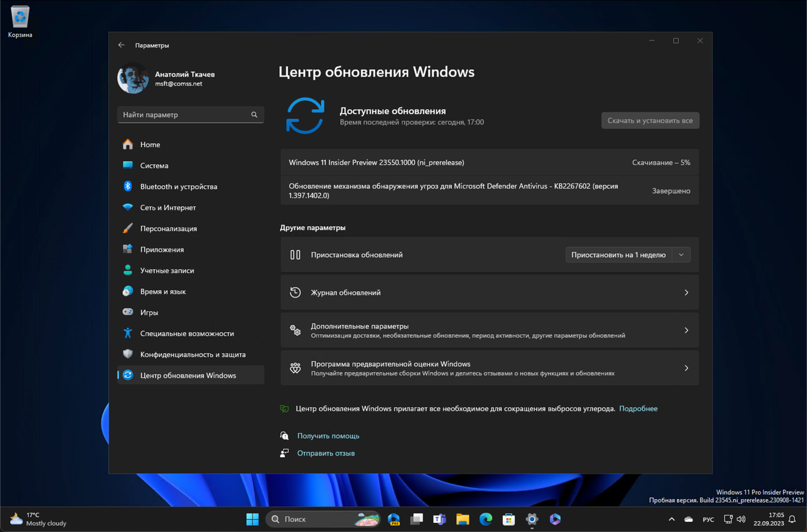Open Copilot from the taskbar
This screenshot has width=807, height=532.
coord(555,519)
